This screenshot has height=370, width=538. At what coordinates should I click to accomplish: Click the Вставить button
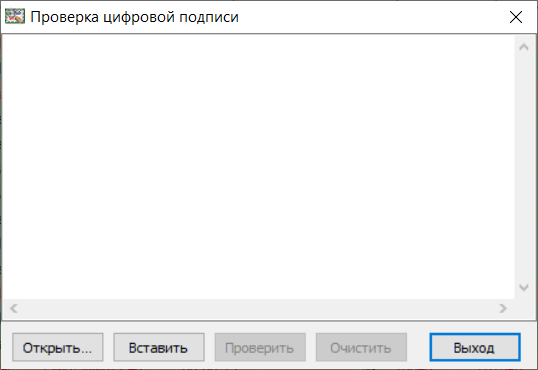click(x=159, y=347)
